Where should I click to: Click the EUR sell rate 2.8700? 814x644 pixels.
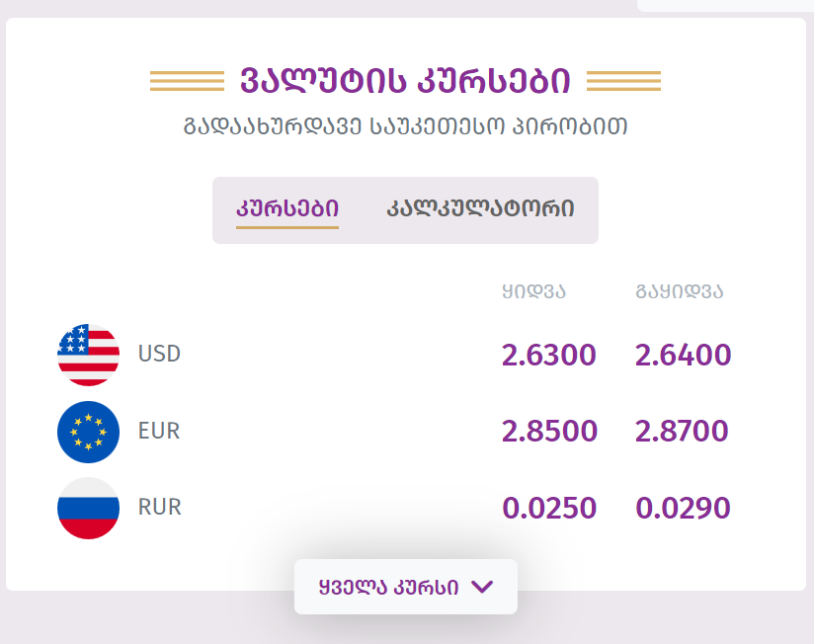tap(682, 432)
